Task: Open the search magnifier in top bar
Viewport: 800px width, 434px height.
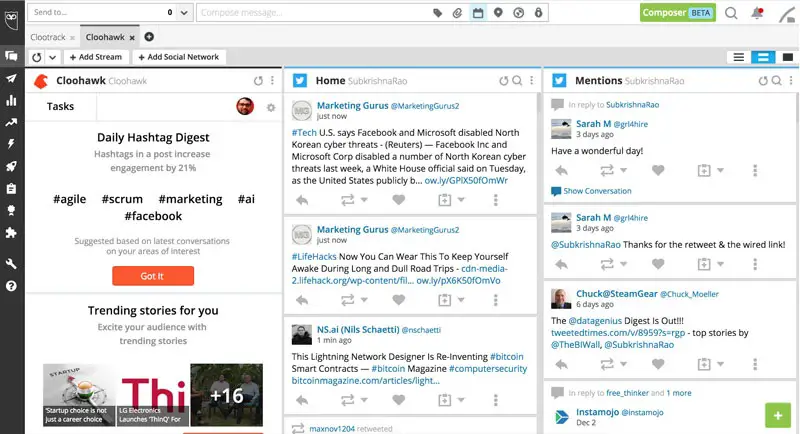Action: 731,13
